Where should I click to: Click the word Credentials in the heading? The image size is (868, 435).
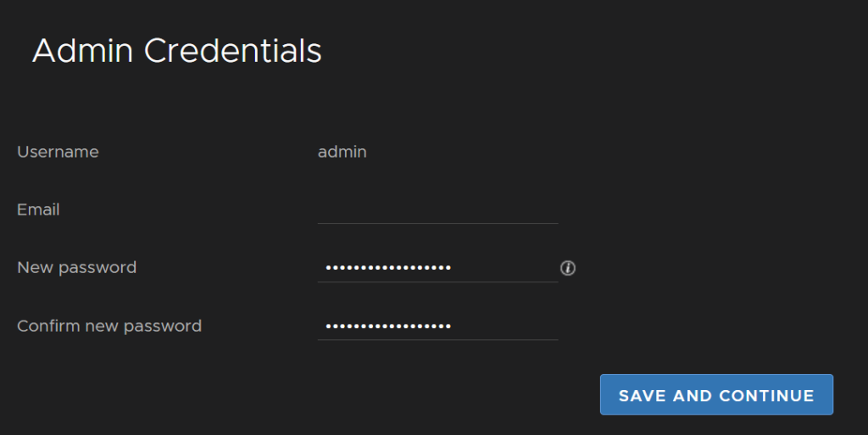pos(233,51)
